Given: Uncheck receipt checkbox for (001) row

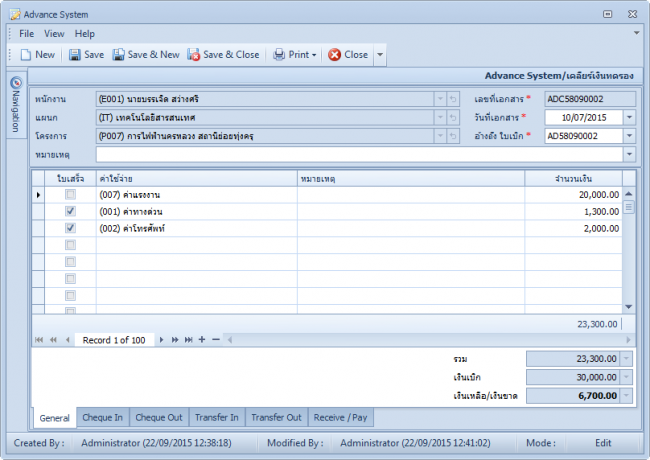Looking at the screenshot, I should [x=70, y=211].
